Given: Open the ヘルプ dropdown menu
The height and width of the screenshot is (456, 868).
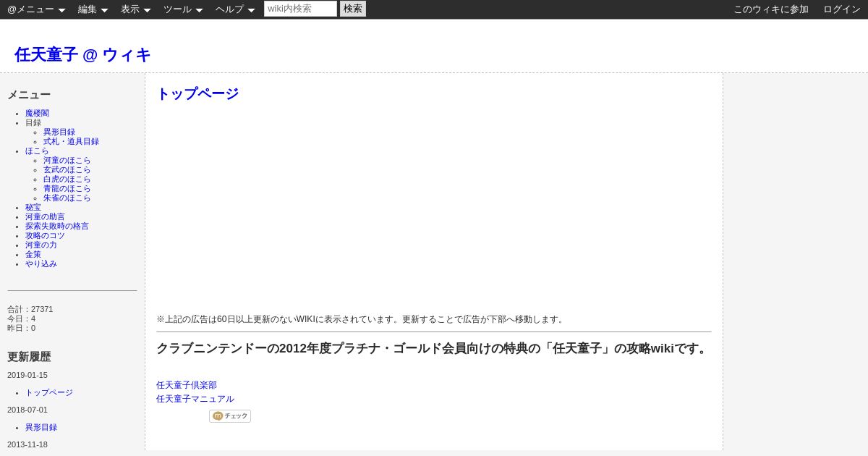Looking at the screenshot, I should tap(235, 9).
